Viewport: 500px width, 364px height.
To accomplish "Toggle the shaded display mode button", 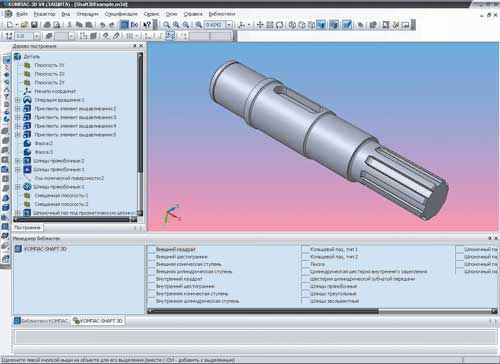I will [x=321, y=25].
